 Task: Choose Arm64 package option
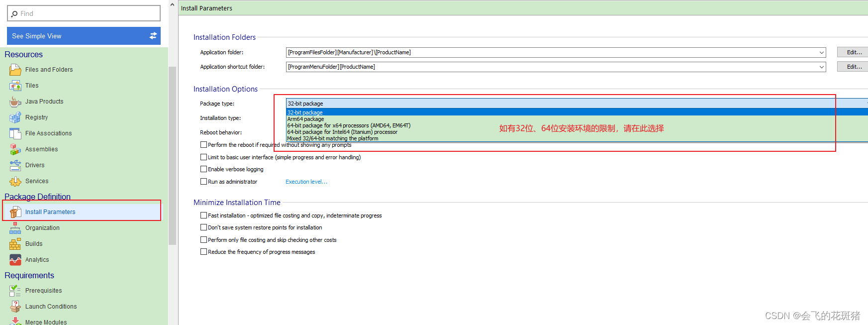(x=577, y=119)
